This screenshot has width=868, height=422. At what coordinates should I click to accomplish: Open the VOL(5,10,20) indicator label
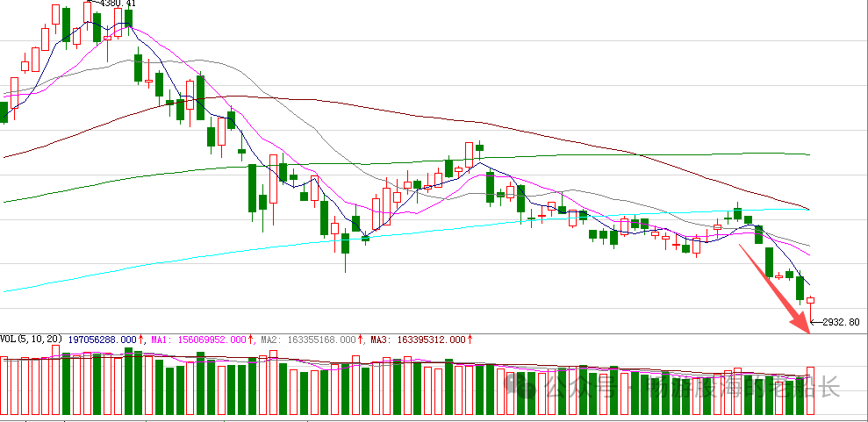coord(32,339)
